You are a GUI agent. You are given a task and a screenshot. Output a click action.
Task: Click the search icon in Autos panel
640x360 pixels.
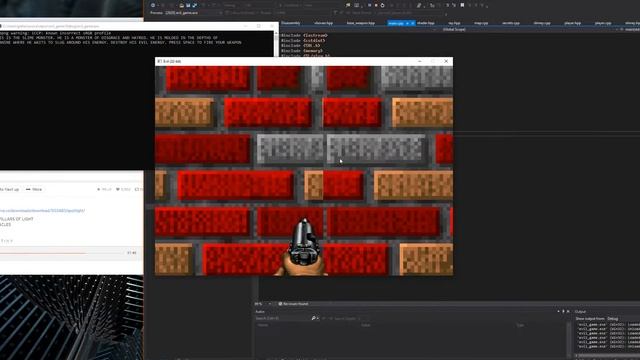point(313,318)
